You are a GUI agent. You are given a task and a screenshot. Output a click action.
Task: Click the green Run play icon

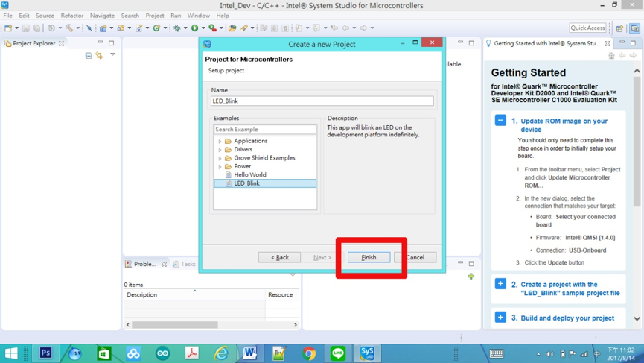tap(194, 28)
